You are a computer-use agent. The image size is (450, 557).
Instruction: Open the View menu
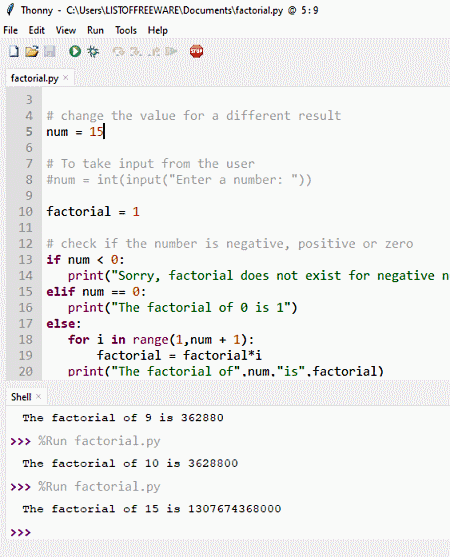66,30
